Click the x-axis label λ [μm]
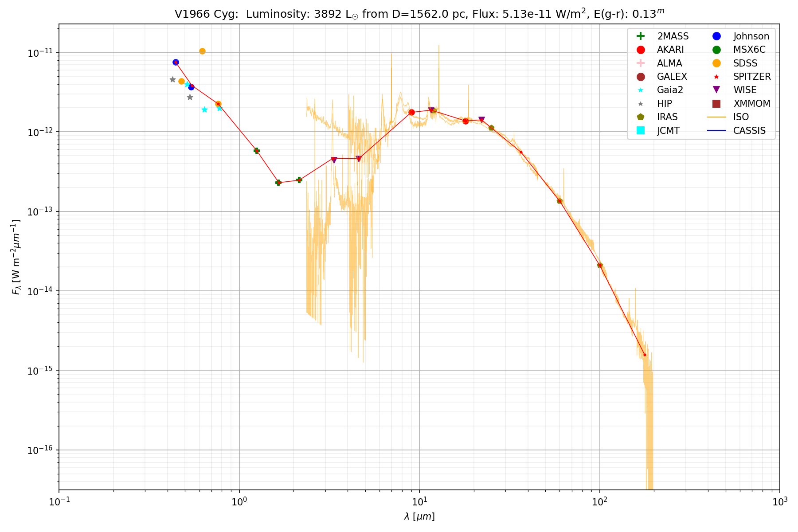798x532 pixels. coord(419,516)
